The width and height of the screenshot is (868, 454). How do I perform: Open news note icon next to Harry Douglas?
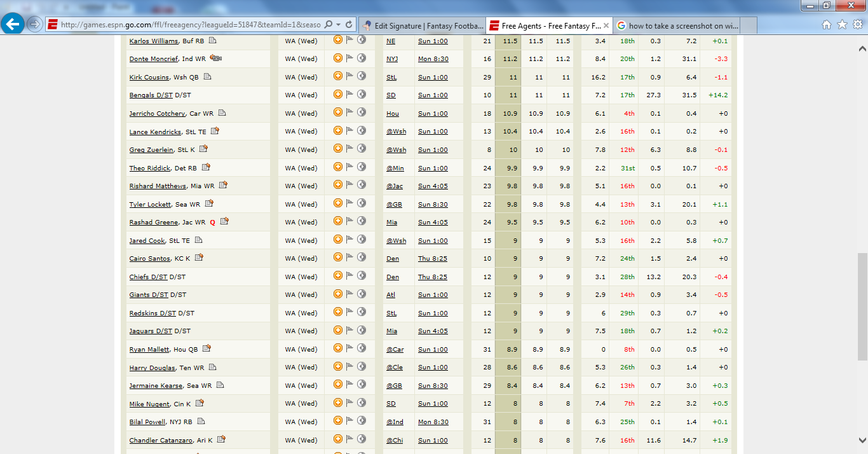(x=212, y=367)
